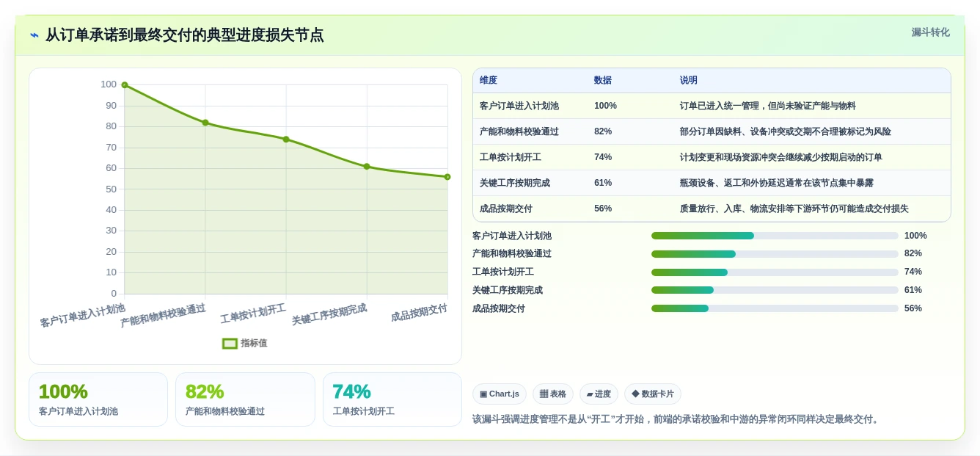
Task: Click the 56% label beside the progress bar
Action: click(913, 308)
